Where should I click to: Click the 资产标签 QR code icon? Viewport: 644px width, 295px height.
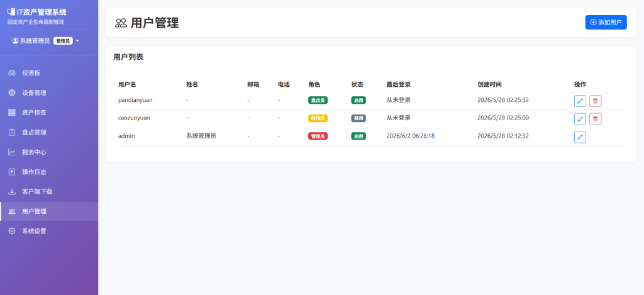pyautogui.click(x=12, y=113)
